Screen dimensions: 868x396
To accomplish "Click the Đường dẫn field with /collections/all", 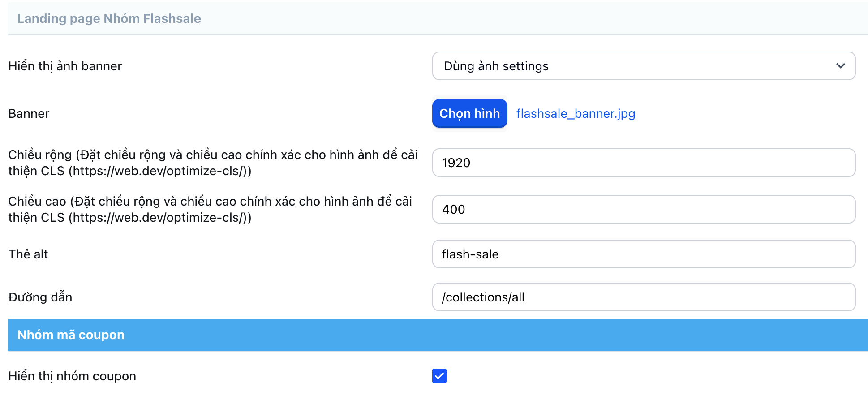I will (x=643, y=297).
